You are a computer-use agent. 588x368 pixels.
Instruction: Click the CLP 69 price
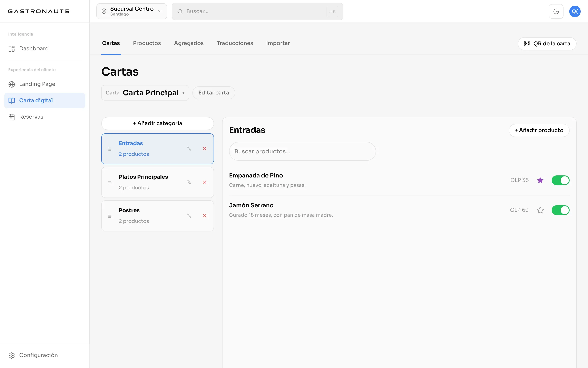(x=519, y=210)
